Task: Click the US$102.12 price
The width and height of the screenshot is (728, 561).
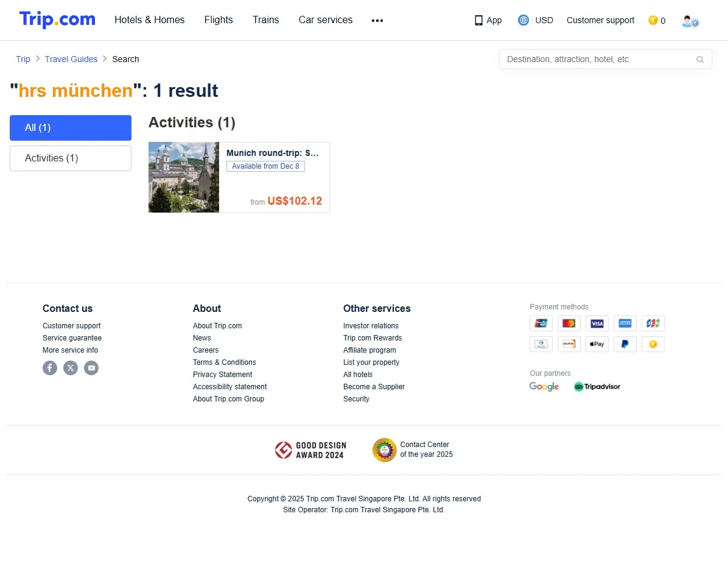Action: click(x=295, y=201)
